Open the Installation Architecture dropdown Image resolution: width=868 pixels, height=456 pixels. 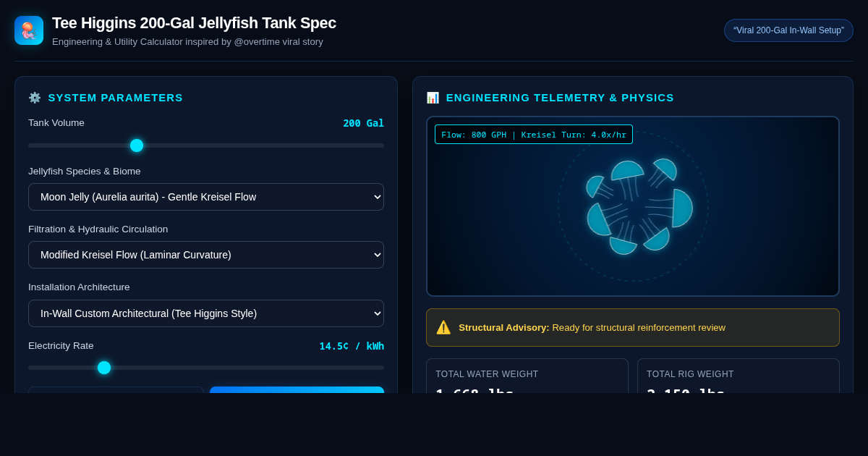206,313
